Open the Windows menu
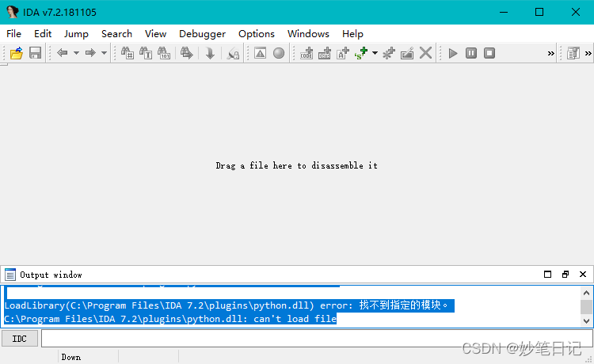Screen dimensions: 594x364 (308, 34)
